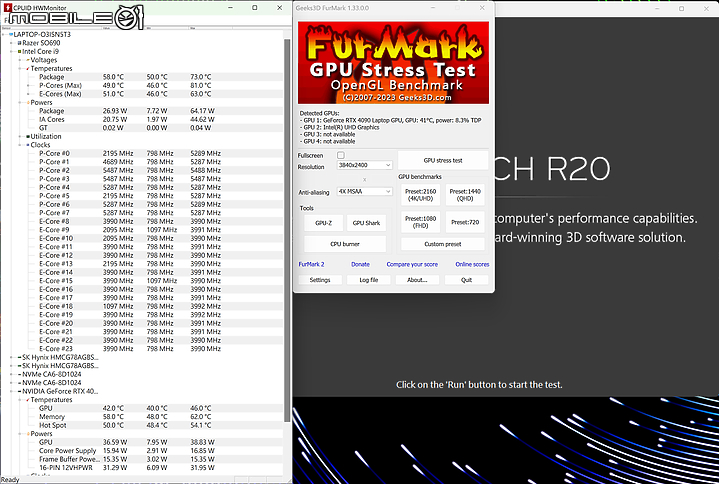Open the Custom preset dialog
This screenshot has width=719, height=484.
tap(442, 244)
